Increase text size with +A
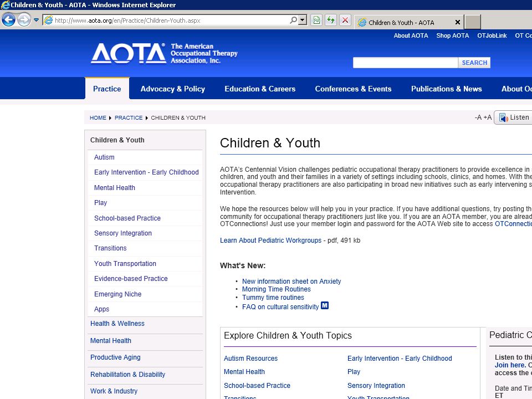Viewport: 532px width, 399px height. [488, 117]
